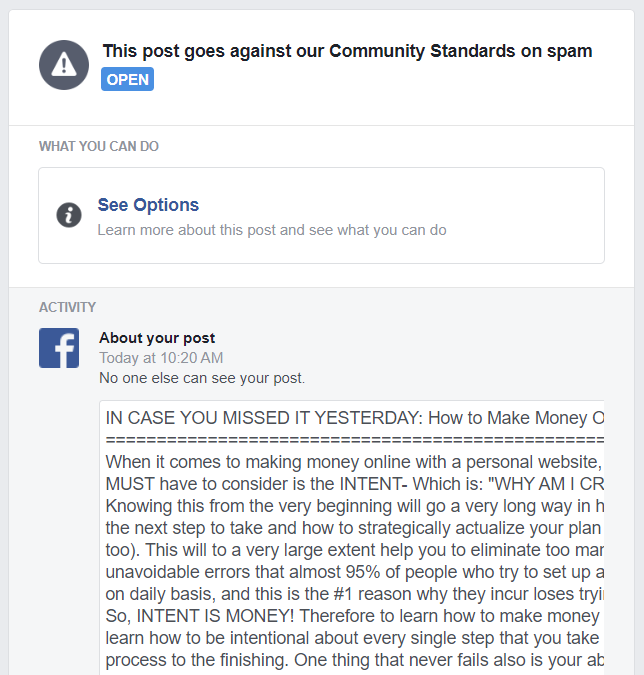This screenshot has width=644, height=675.
Task: Click the Facebook logo icon
Action: point(59,348)
